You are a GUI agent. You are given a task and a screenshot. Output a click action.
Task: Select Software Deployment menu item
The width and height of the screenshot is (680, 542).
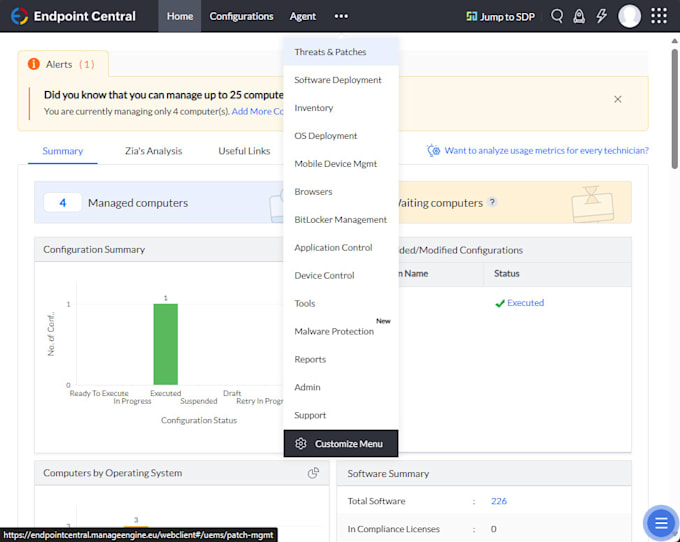pos(341,80)
